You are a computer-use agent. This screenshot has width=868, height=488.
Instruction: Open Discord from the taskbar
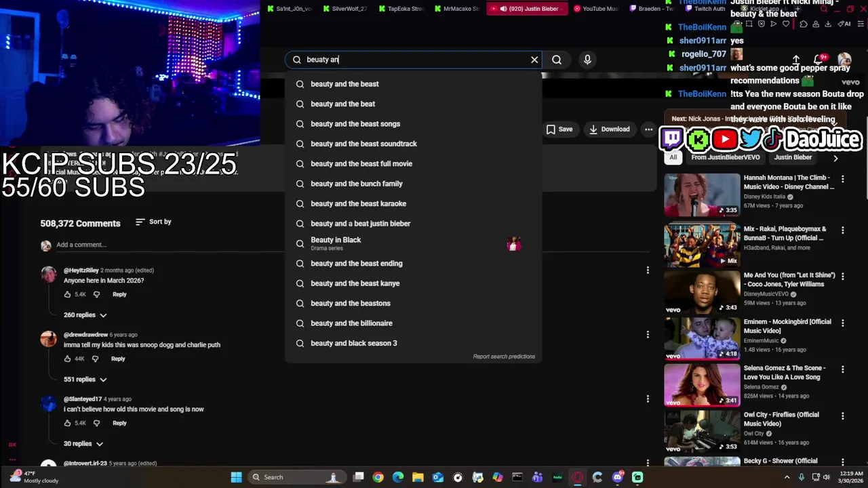pyautogui.click(x=617, y=477)
